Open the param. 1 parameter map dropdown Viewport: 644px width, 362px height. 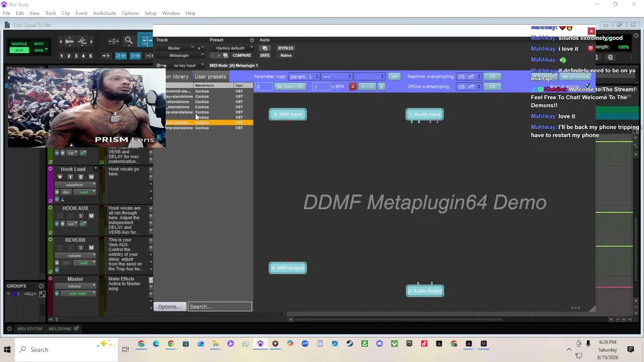304,76
